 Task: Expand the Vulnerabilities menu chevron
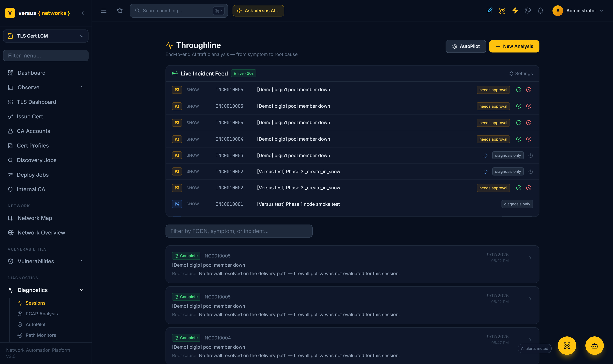pyautogui.click(x=82, y=261)
